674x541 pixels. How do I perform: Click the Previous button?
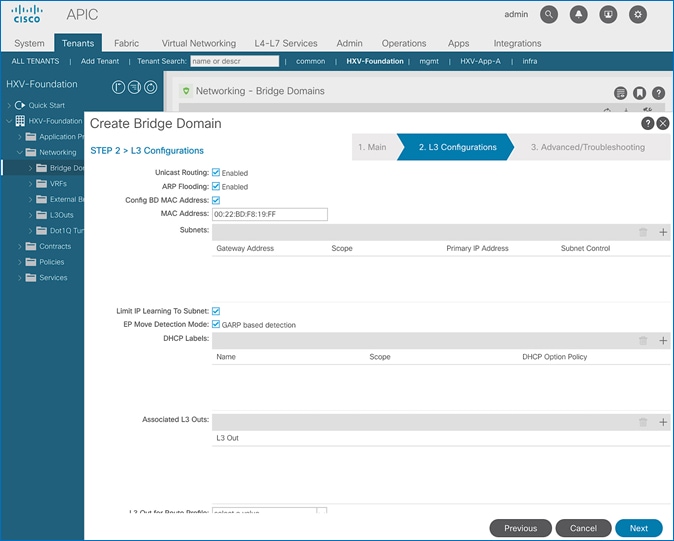(521, 528)
